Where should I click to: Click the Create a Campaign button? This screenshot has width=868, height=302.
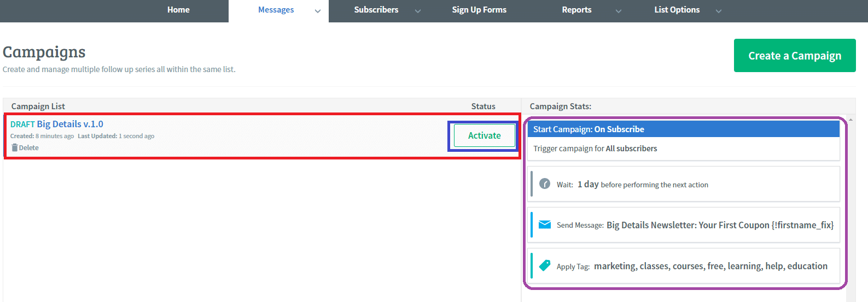click(x=795, y=55)
